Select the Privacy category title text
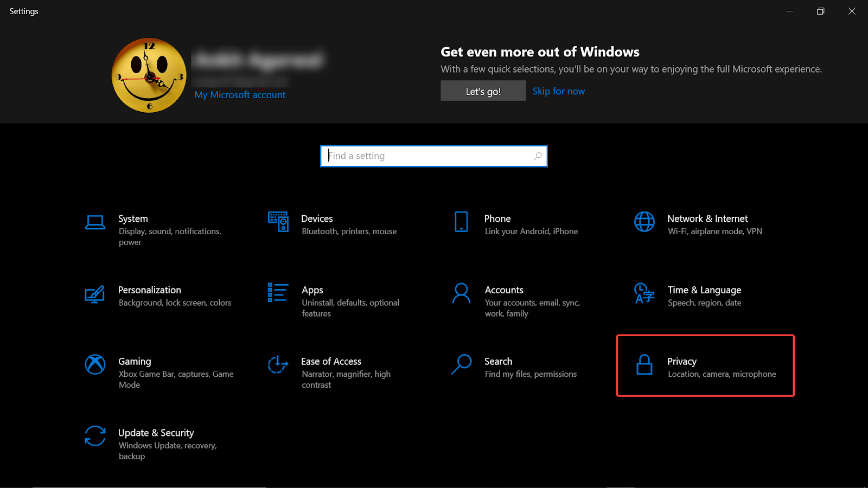868x488 pixels. [x=681, y=362]
